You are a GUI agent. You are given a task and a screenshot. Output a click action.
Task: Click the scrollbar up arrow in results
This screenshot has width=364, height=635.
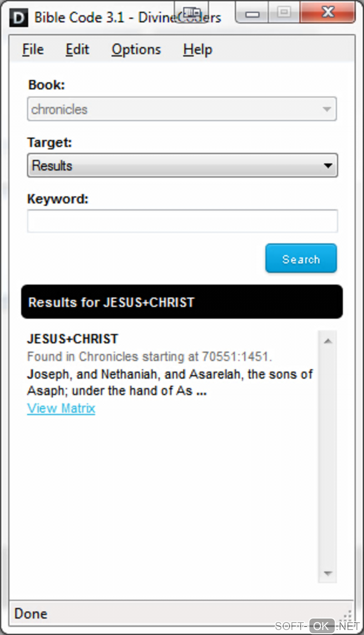[328, 341]
